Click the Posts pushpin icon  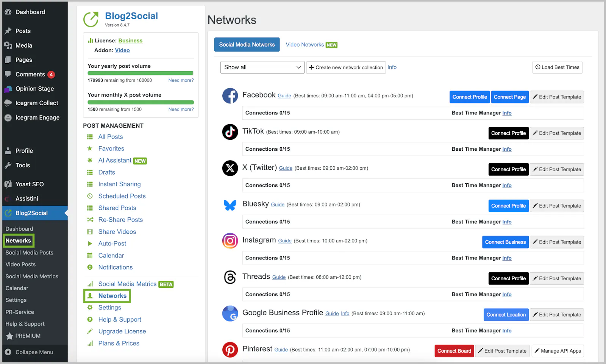pyautogui.click(x=8, y=31)
